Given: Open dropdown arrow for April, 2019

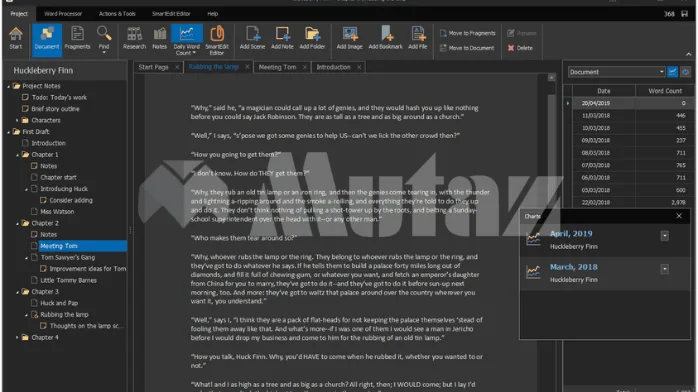Looking at the screenshot, I should click(665, 236).
